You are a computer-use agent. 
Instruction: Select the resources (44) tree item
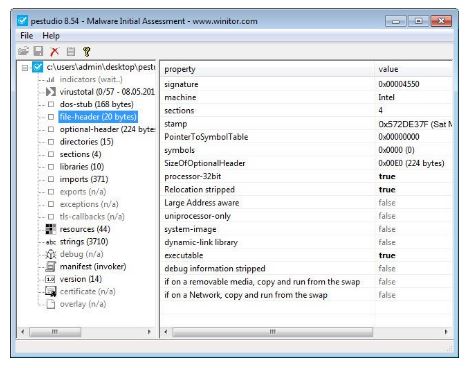[85, 229]
